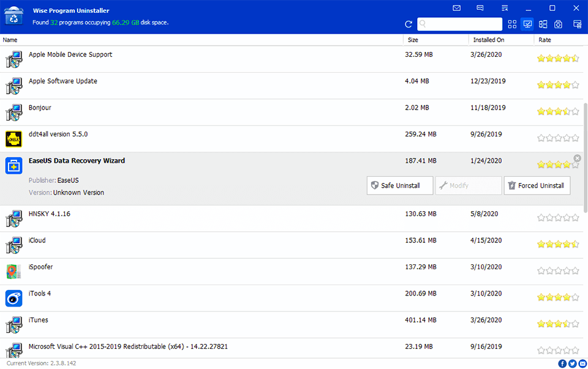Click the vertical scrollbar thumb
This screenshot has height=369, width=588.
coord(586,158)
